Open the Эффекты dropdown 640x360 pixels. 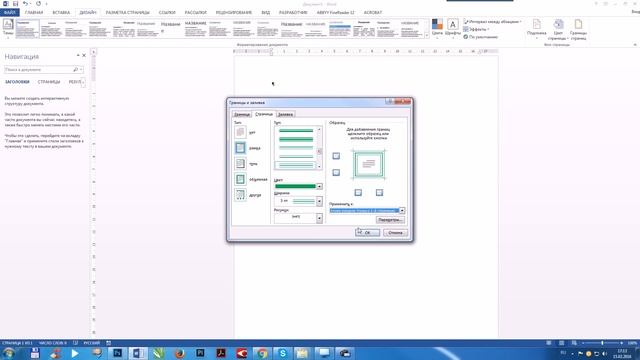(x=476, y=29)
